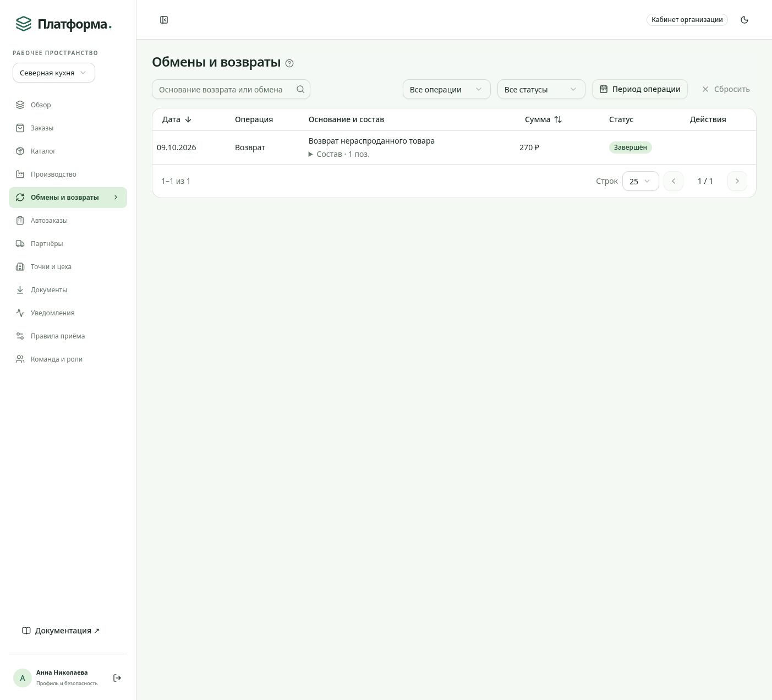Screen dimensions: 772x700
Task: Select the Возврат нераспроданного товара row text
Action: [x=371, y=141]
